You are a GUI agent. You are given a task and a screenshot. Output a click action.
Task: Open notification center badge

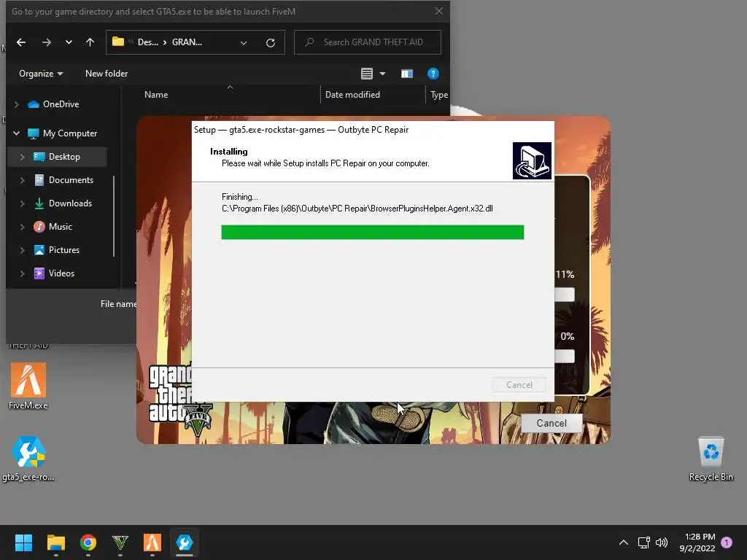pyautogui.click(x=727, y=542)
